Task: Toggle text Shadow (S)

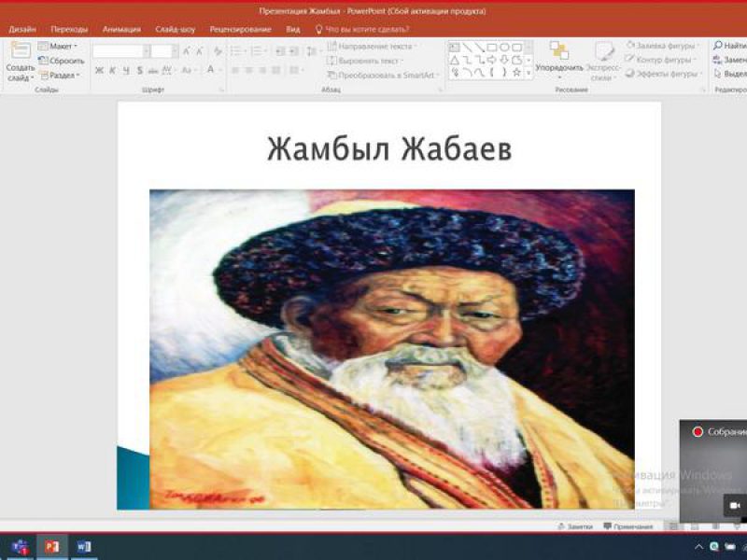Action: 139,71
